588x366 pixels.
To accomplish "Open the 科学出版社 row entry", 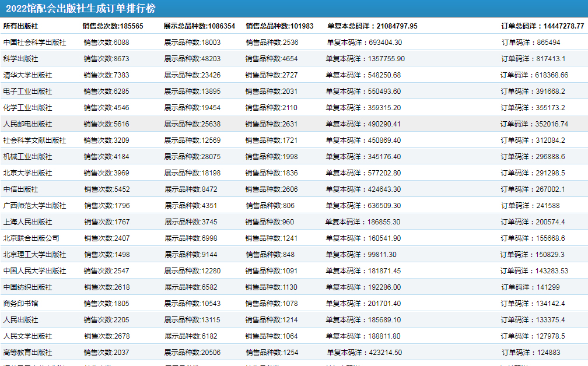I will click(x=20, y=59).
